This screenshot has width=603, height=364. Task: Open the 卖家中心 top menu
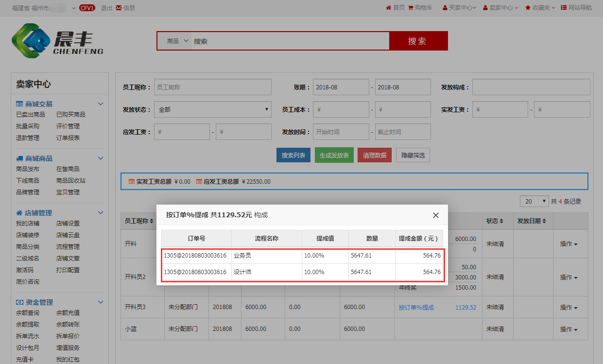click(x=504, y=8)
